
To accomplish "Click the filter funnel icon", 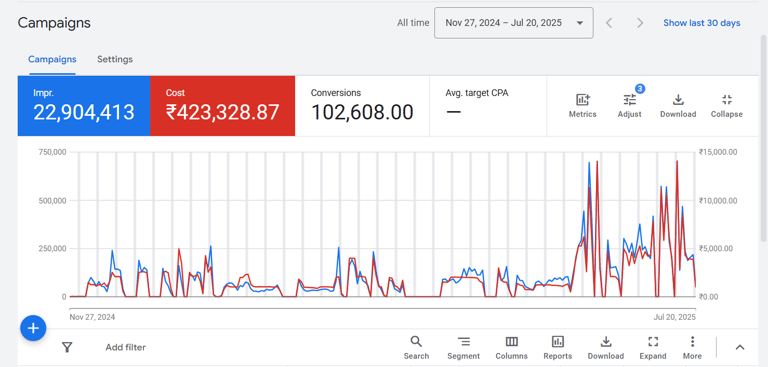I will tap(67, 347).
